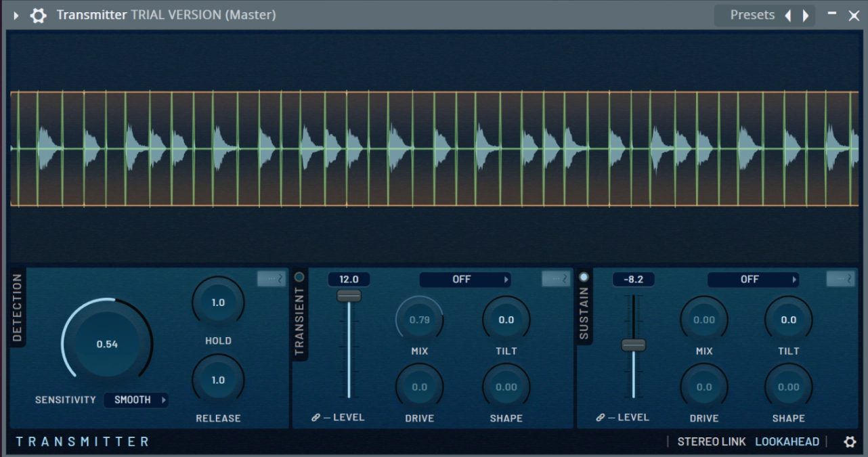
Task: Click the SENSITIVITY label
Action: [66, 400]
